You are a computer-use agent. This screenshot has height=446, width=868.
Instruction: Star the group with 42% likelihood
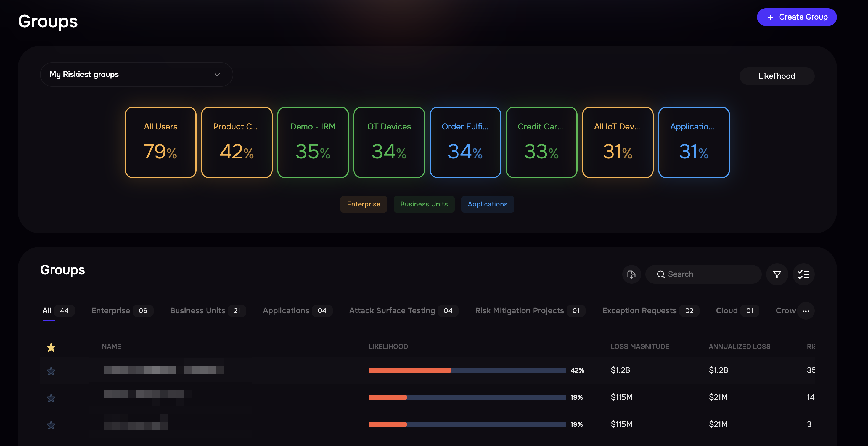click(x=51, y=371)
